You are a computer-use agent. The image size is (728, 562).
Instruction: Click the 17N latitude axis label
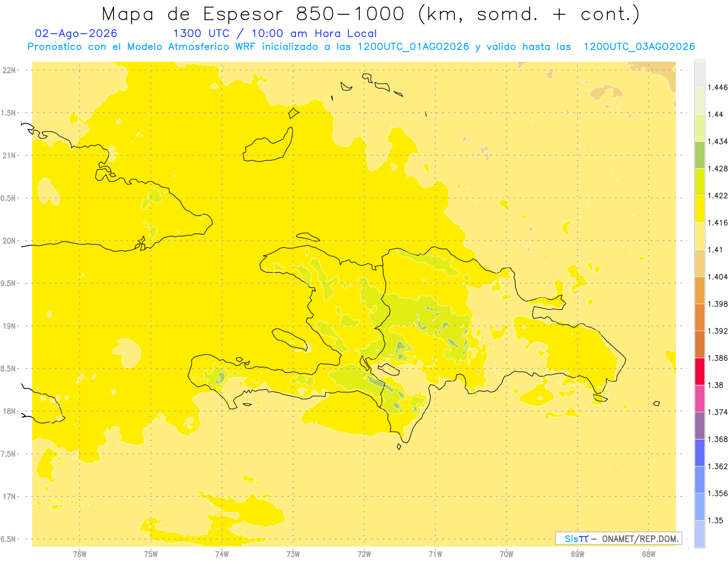(x=9, y=497)
